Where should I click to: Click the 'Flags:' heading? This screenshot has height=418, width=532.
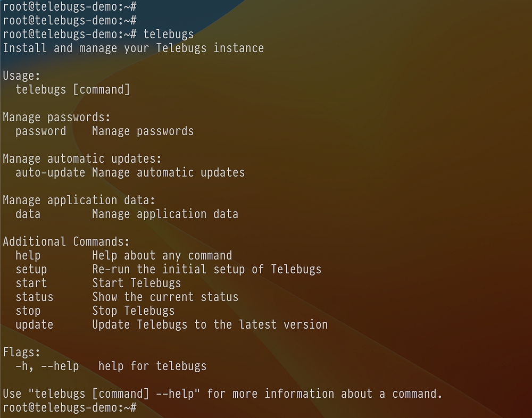[x=22, y=352]
